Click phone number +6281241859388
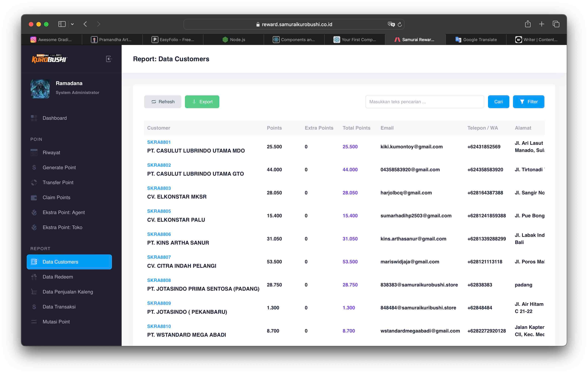Viewport: 588px width, 374px height. (x=486, y=216)
